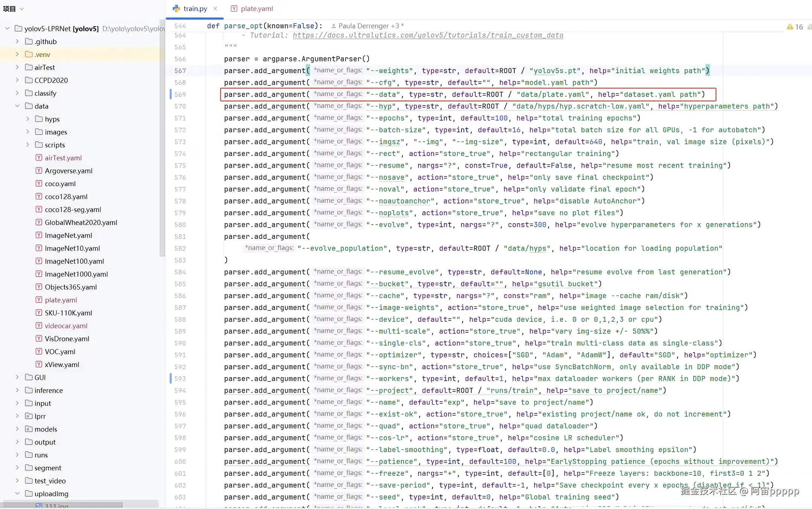Click the author annotation icon beside Paula Derrenger
Image resolution: width=812 pixels, height=509 pixels.
click(x=334, y=26)
